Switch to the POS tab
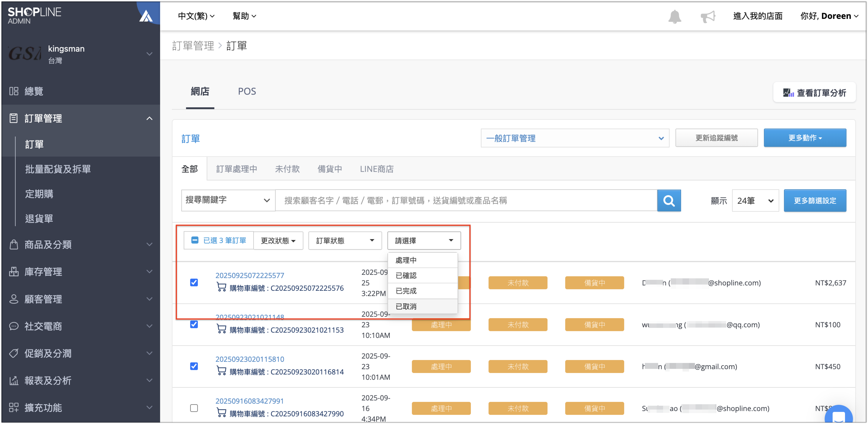The height and width of the screenshot is (424, 868). click(247, 91)
